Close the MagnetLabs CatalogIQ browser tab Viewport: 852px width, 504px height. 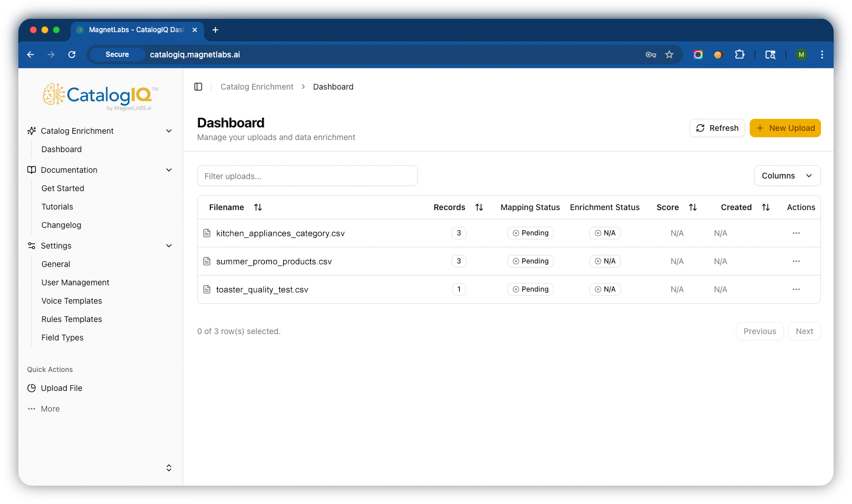pos(195,30)
